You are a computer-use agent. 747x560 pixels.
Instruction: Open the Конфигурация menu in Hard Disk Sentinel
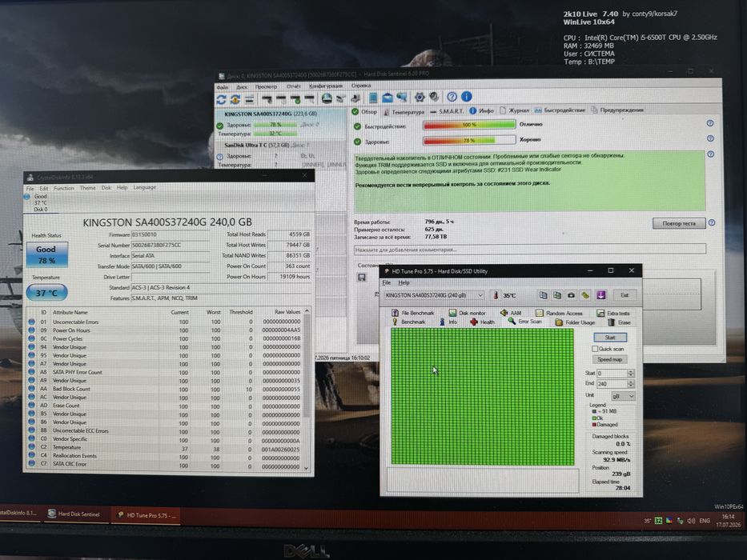point(326,86)
